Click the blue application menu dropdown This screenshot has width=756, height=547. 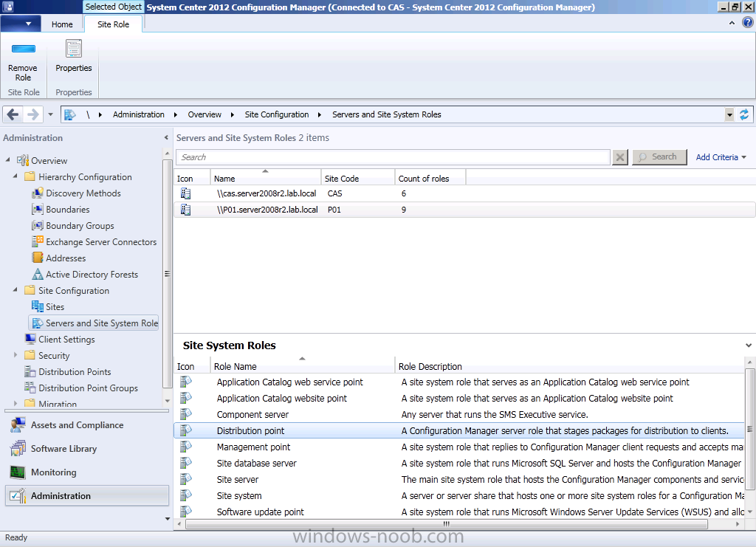[21, 24]
